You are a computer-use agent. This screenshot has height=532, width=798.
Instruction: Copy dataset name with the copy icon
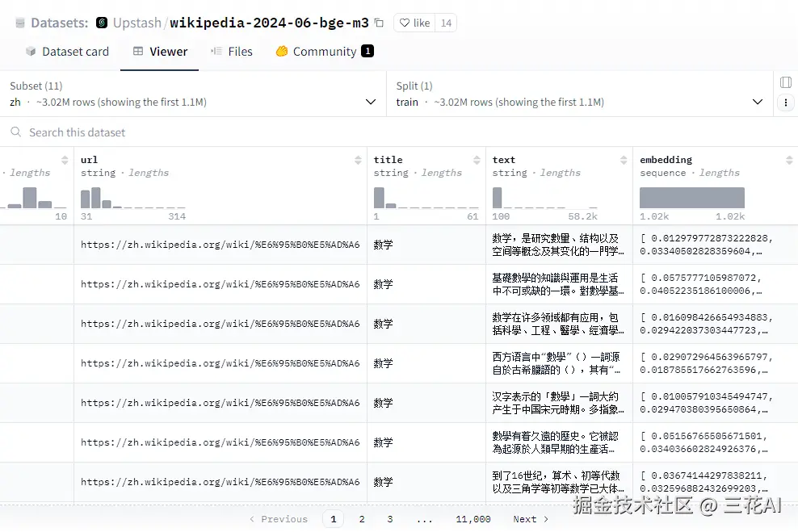pos(379,23)
